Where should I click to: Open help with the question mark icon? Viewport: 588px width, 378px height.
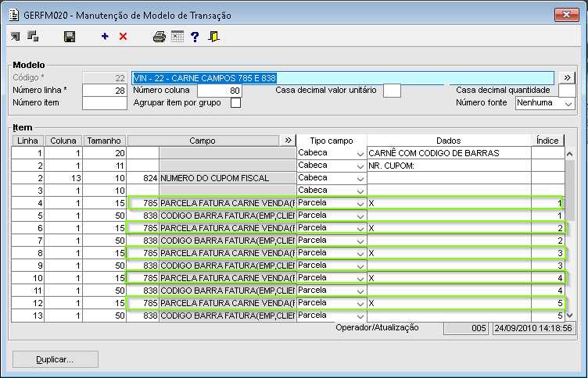pyautogui.click(x=195, y=37)
